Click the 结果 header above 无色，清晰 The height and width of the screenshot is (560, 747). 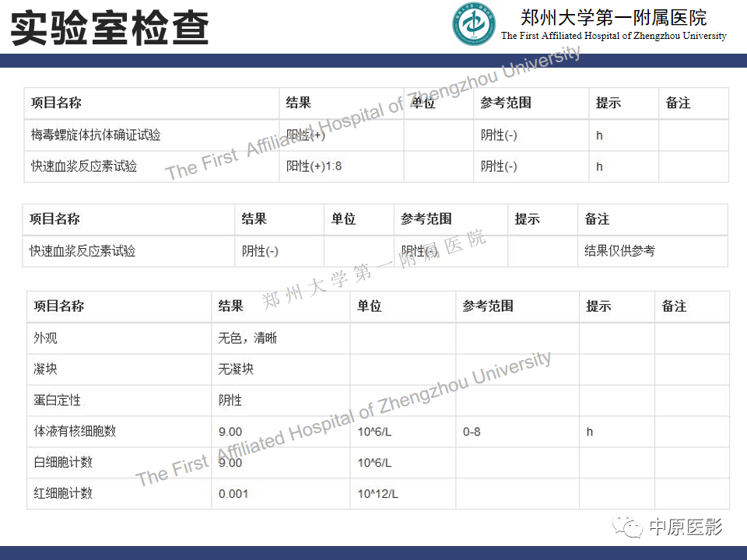pyautogui.click(x=230, y=306)
